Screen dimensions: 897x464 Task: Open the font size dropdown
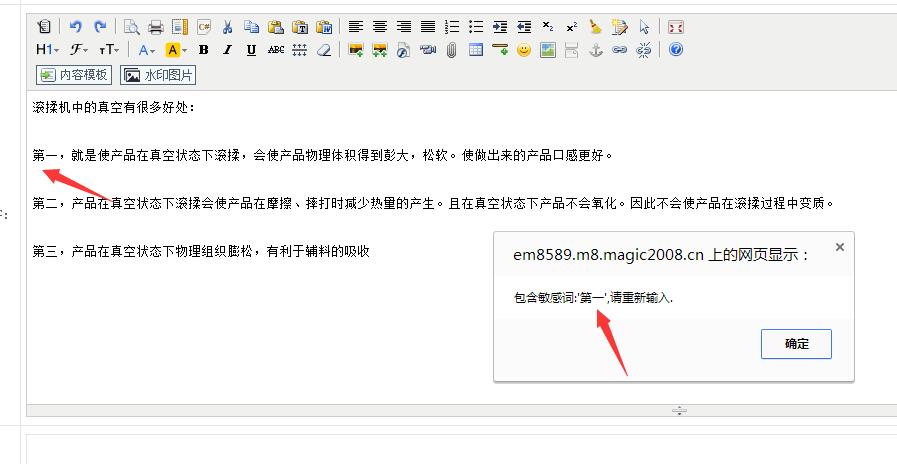point(109,49)
